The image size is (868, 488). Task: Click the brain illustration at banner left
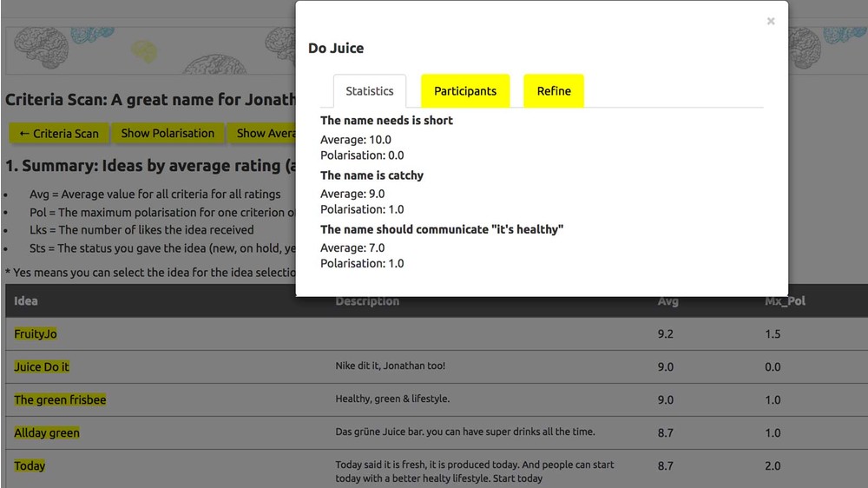click(40, 46)
